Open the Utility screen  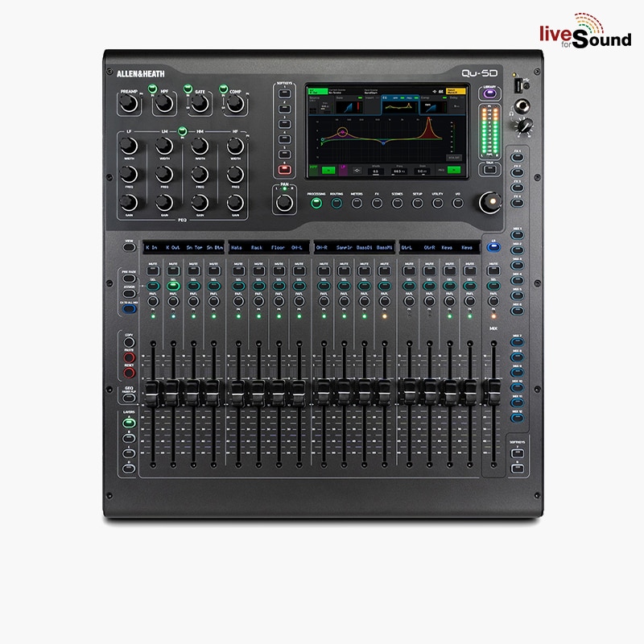(437, 203)
